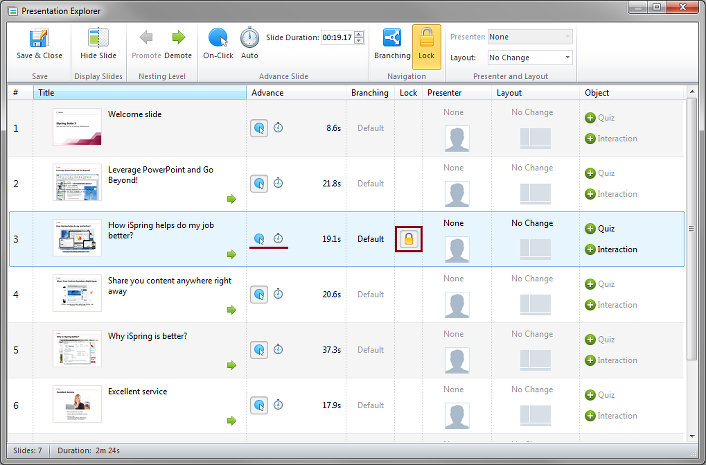Image resolution: width=706 pixels, height=465 pixels.
Task: Set auto advance timer for slide 3
Action: pyautogui.click(x=278, y=238)
